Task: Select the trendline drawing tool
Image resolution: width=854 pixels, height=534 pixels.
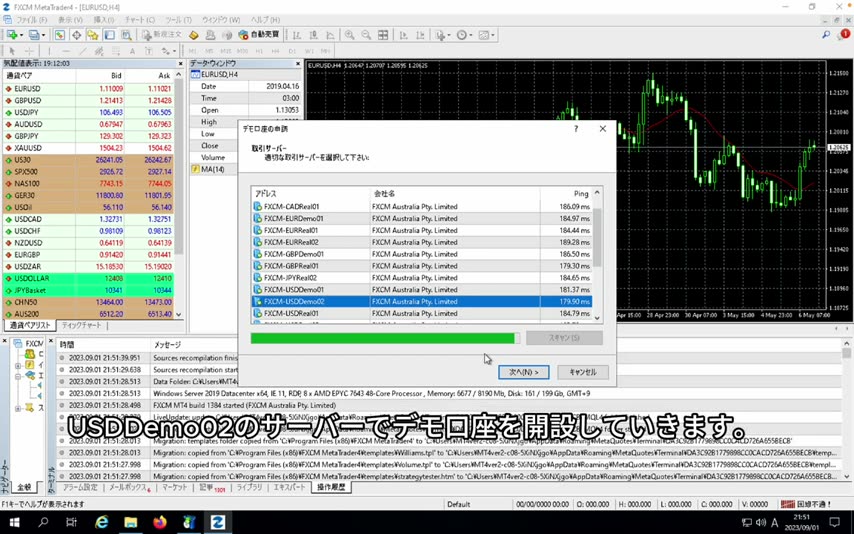Action: pyautogui.click(x=83, y=51)
